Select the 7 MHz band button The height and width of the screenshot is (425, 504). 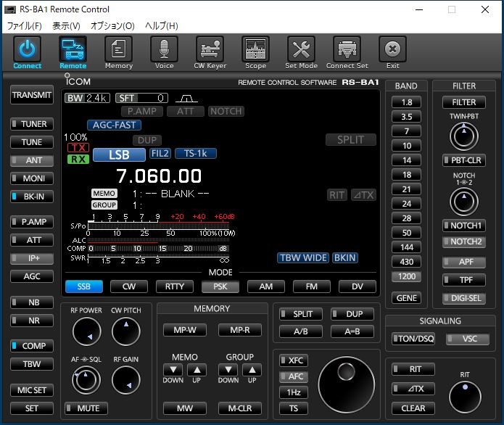point(406,131)
